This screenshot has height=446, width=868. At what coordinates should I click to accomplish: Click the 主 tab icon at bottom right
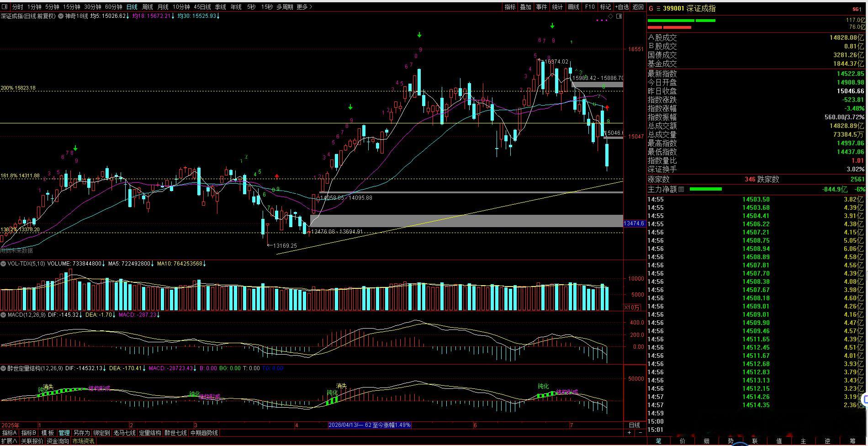click(x=803, y=441)
